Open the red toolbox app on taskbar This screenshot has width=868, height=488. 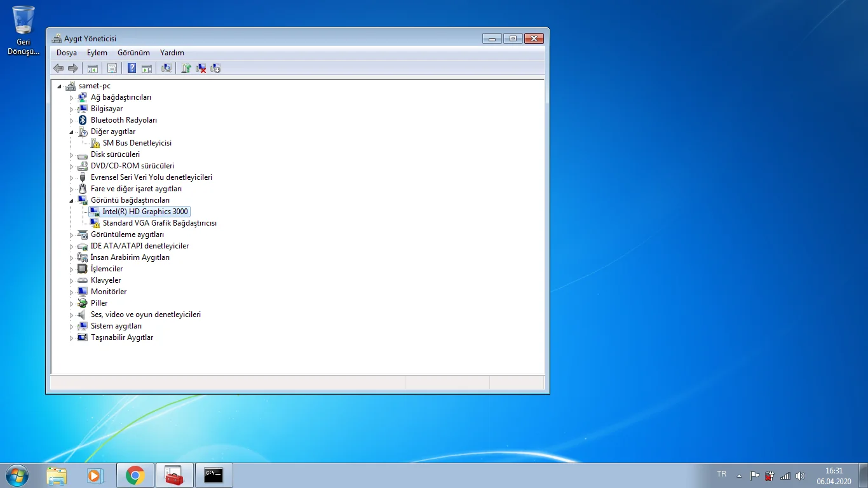point(174,475)
